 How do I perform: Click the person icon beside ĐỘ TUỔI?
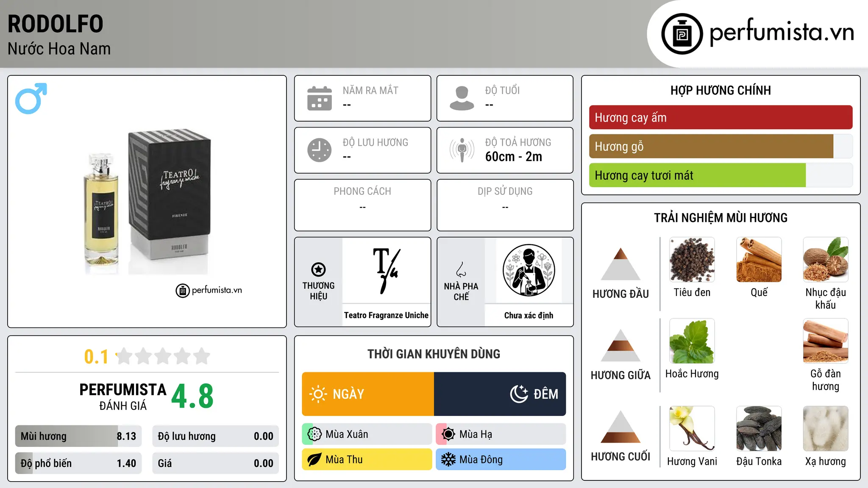tap(462, 98)
